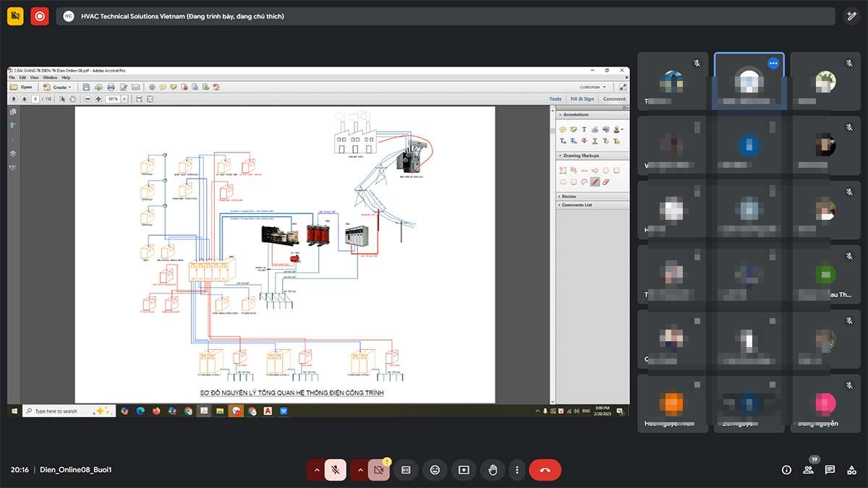The image size is (868, 488).
Task: Show the participants list with 19 people
Action: point(808,470)
